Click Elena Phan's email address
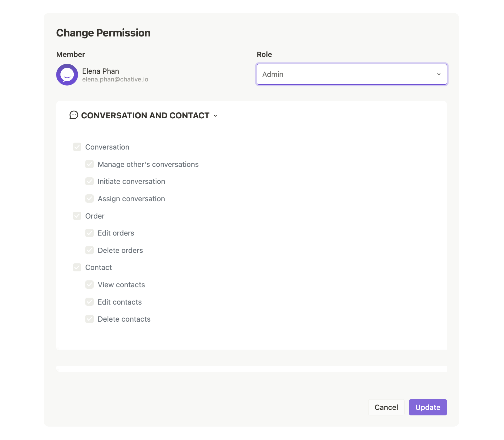The width and height of the screenshot is (504, 440). (115, 79)
